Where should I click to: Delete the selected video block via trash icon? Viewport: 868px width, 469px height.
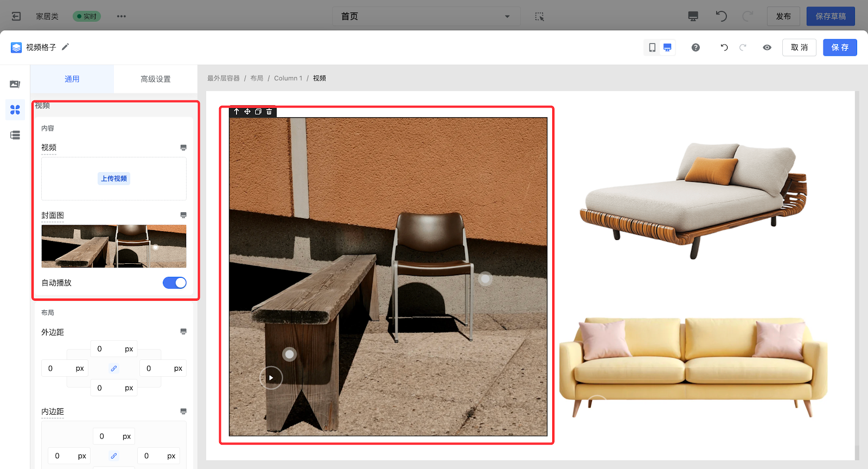pos(269,112)
